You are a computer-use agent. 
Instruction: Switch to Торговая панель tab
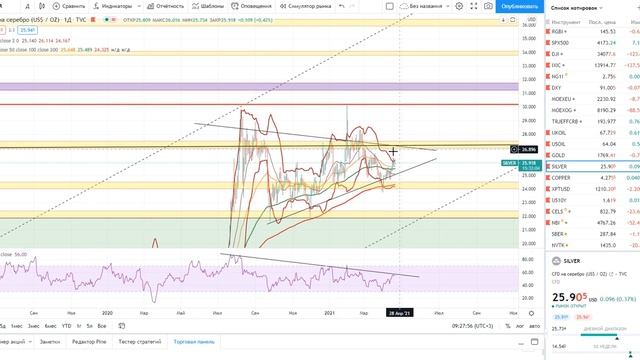pos(194,342)
